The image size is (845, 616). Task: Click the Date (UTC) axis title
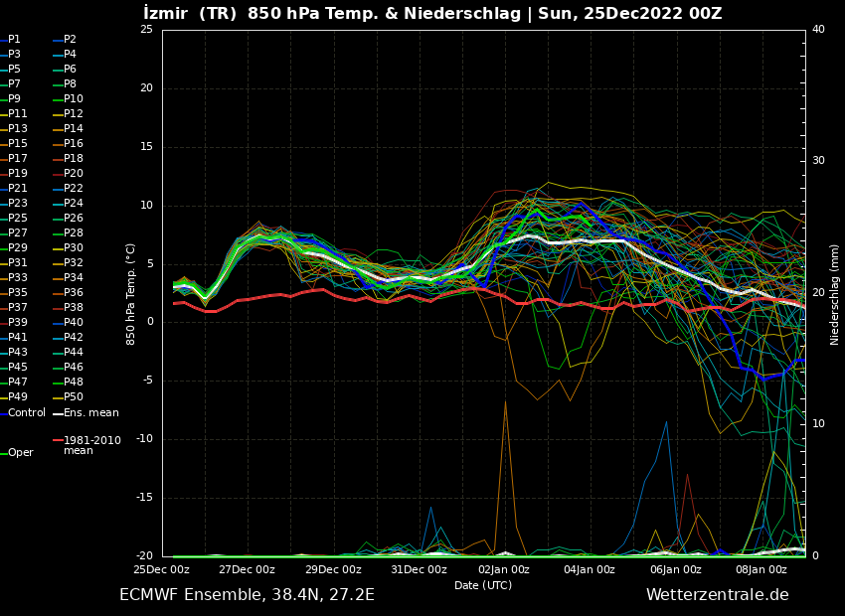(x=483, y=585)
